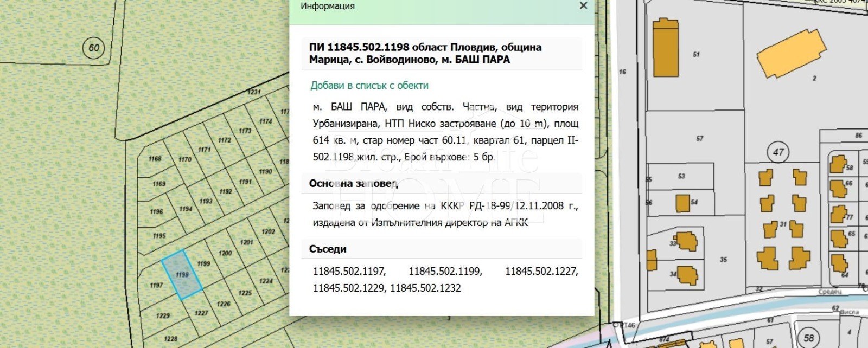Click the 'Основна заповед' section heading
Screen dimensions: 868x348
[353, 183]
